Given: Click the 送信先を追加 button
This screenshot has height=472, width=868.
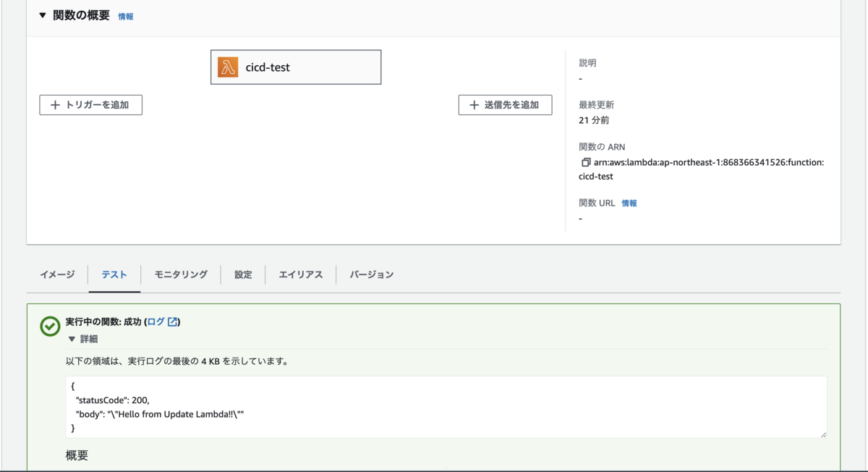Looking at the screenshot, I should coord(505,105).
